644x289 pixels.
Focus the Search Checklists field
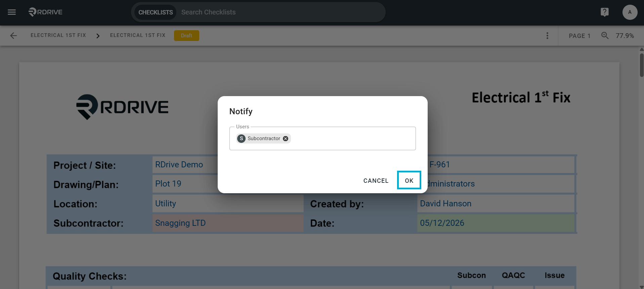click(281, 12)
